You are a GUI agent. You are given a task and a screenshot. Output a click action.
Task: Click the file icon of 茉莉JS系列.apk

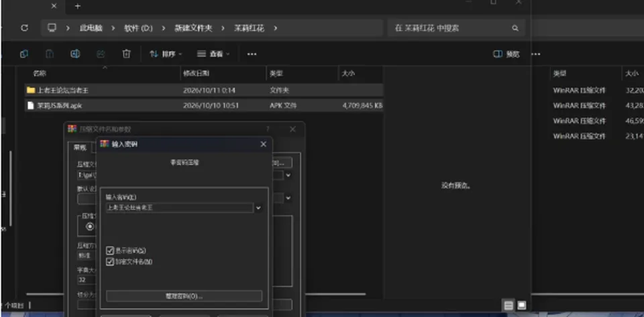(x=30, y=105)
